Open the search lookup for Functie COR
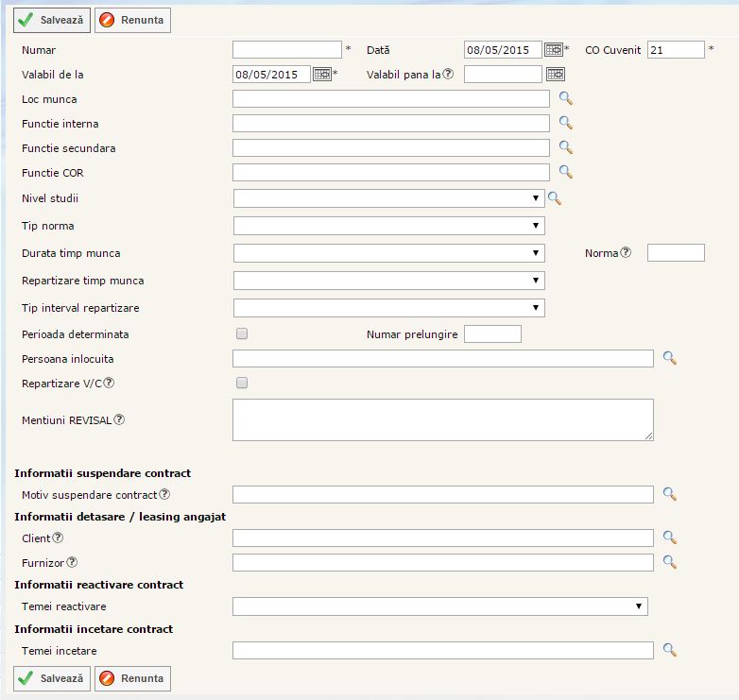Image resolution: width=739 pixels, height=700 pixels. (x=566, y=172)
